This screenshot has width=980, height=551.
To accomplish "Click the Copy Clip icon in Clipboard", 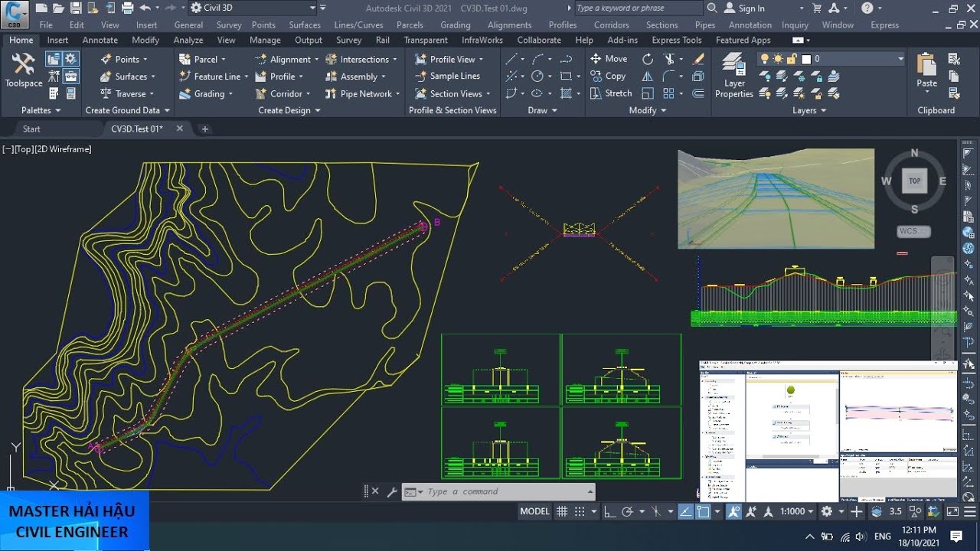I will (x=954, y=77).
